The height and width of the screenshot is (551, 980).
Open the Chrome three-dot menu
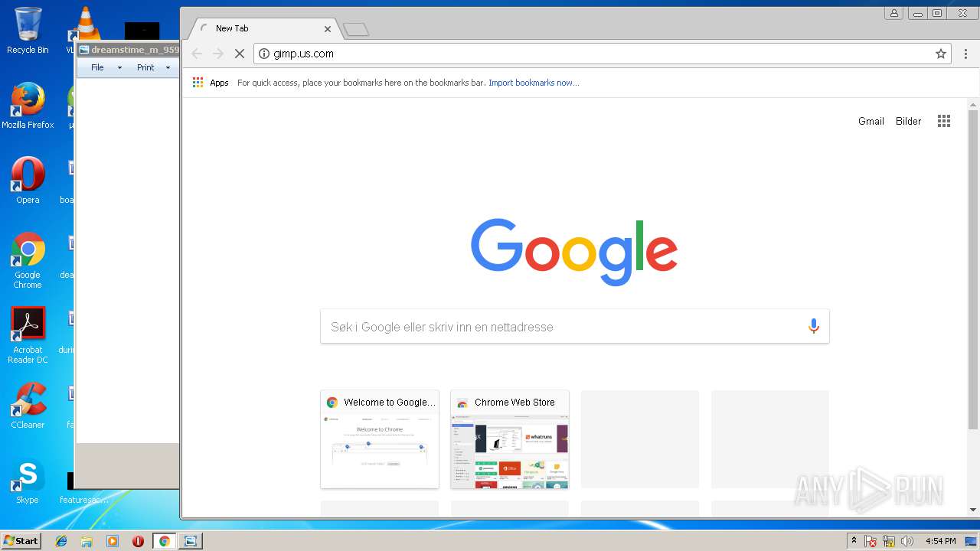coord(965,54)
